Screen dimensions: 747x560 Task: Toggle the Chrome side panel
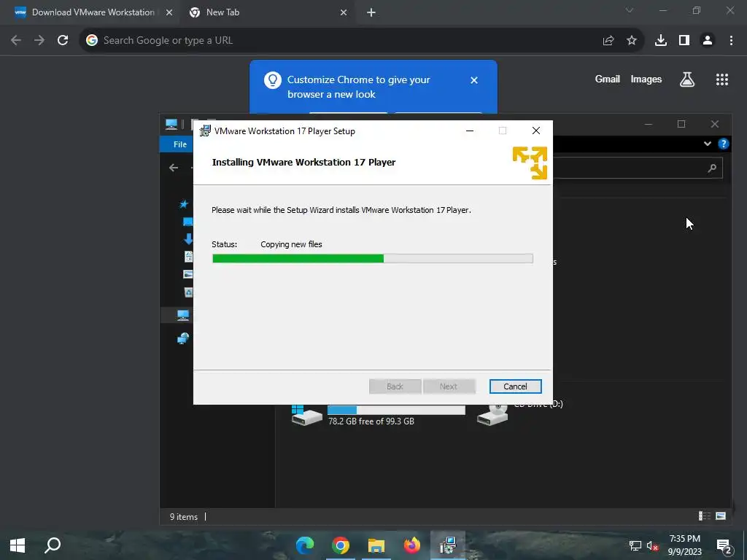(x=684, y=41)
